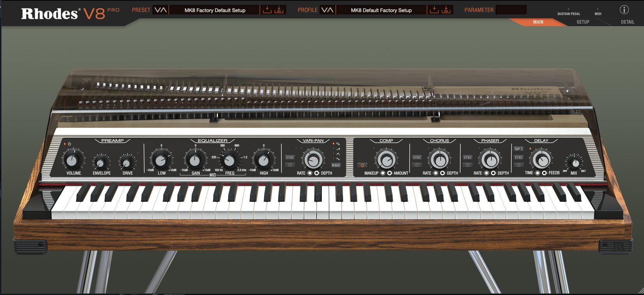Toggle the preamp power icon
The height and width of the screenshot is (295, 644).
[x=69, y=144]
